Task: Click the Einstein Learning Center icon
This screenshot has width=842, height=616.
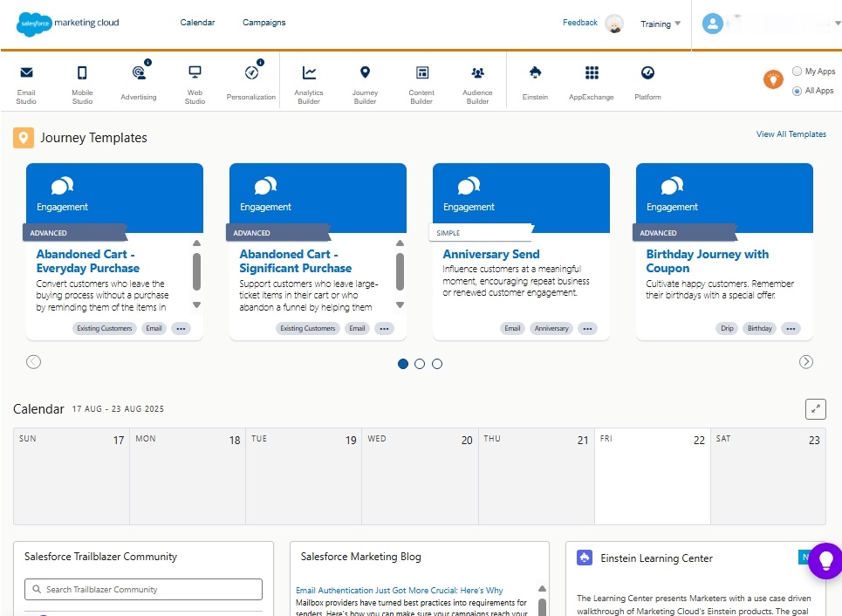Action: [x=585, y=558]
